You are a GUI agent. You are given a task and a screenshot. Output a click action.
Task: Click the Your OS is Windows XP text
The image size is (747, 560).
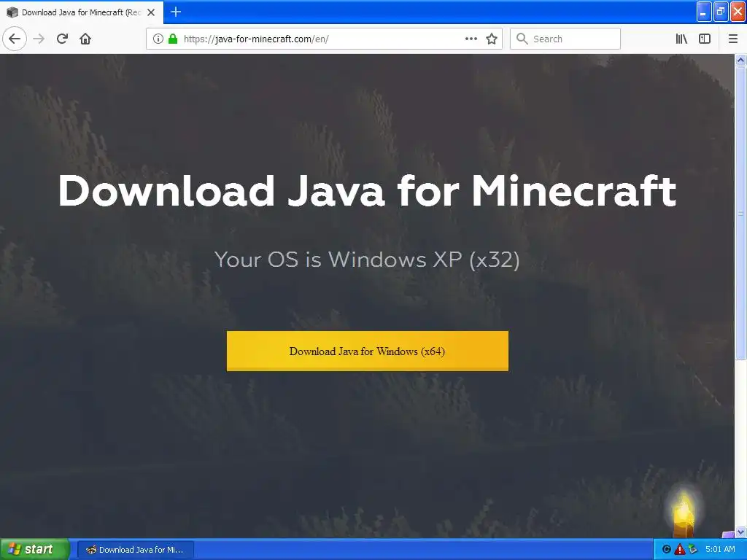click(x=367, y=260)
